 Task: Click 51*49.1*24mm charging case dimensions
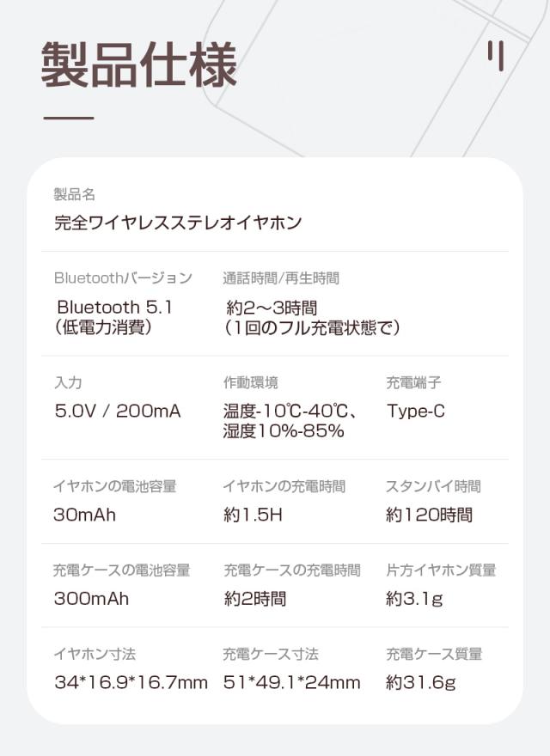click(291, 683)
